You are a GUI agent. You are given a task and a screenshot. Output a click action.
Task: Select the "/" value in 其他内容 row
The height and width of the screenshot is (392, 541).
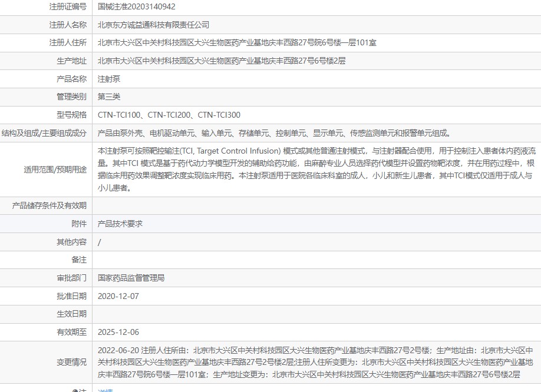tap(100, 242)
